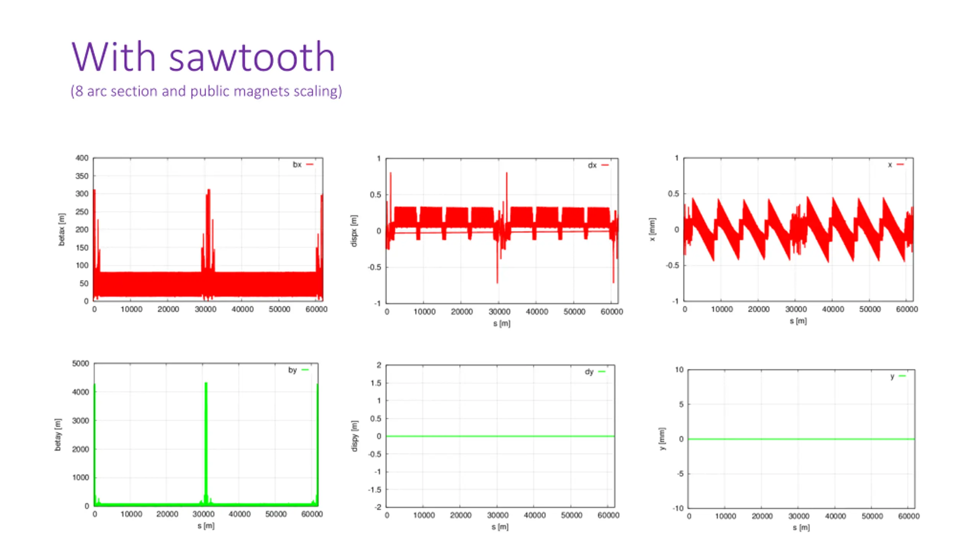Select the betax plot
The height and width of the screenshot is (551, 980).
208,230
